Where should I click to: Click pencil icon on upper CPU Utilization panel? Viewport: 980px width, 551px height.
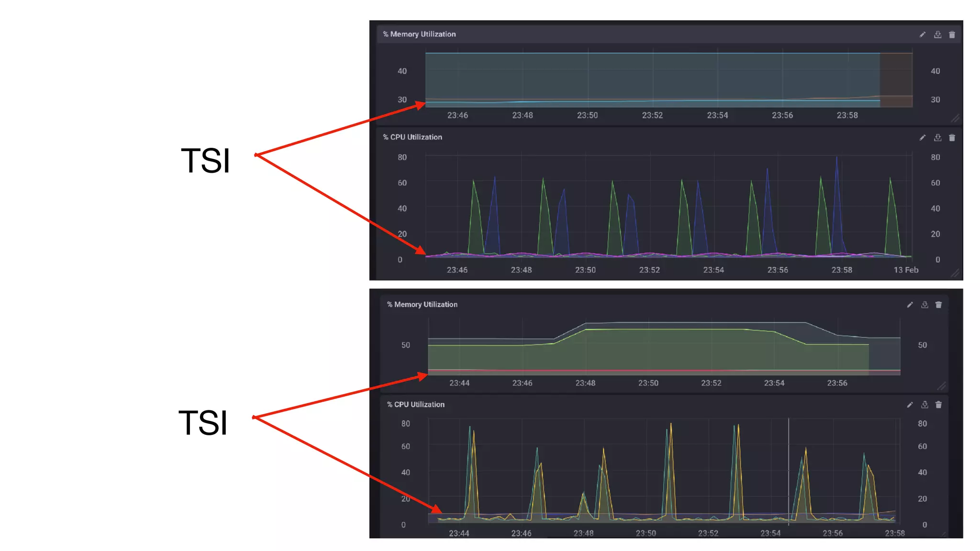(923, 138)
